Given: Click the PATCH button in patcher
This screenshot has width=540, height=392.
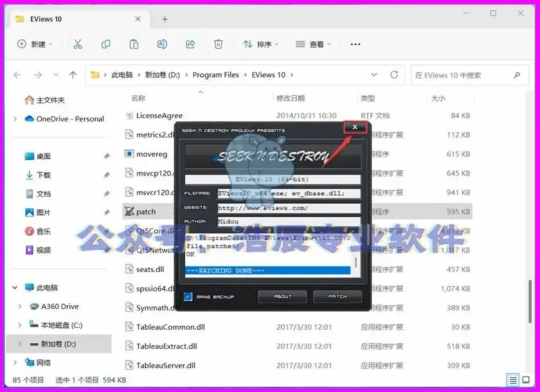Looking at the screenshot, I should 337,296.
